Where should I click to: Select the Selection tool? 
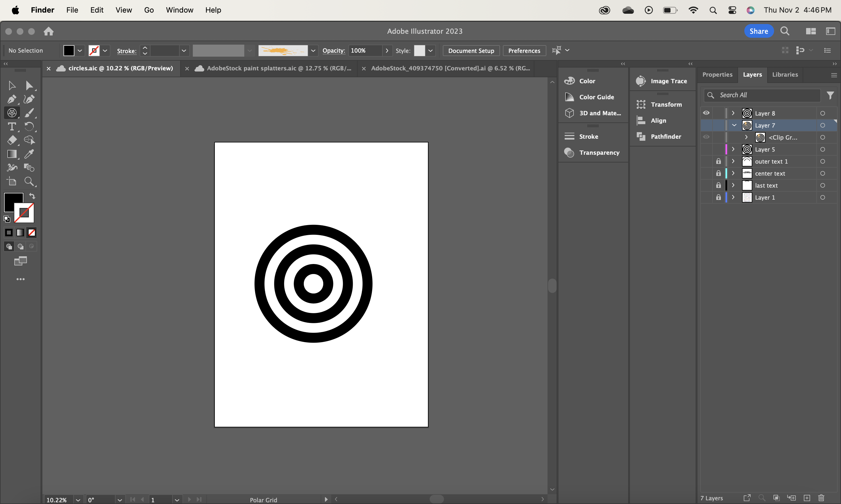click(12, 85)
